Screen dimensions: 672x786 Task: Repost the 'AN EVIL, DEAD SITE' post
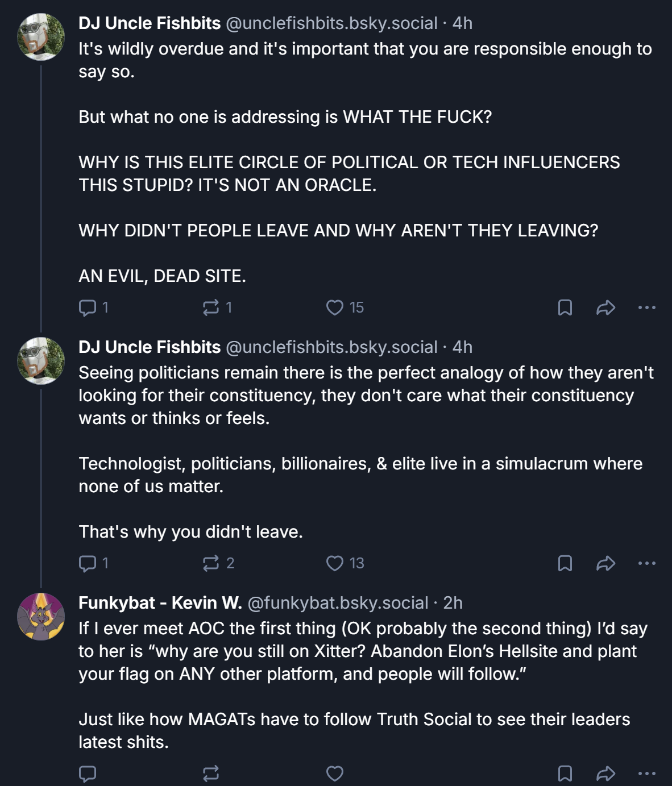(210, 307)
